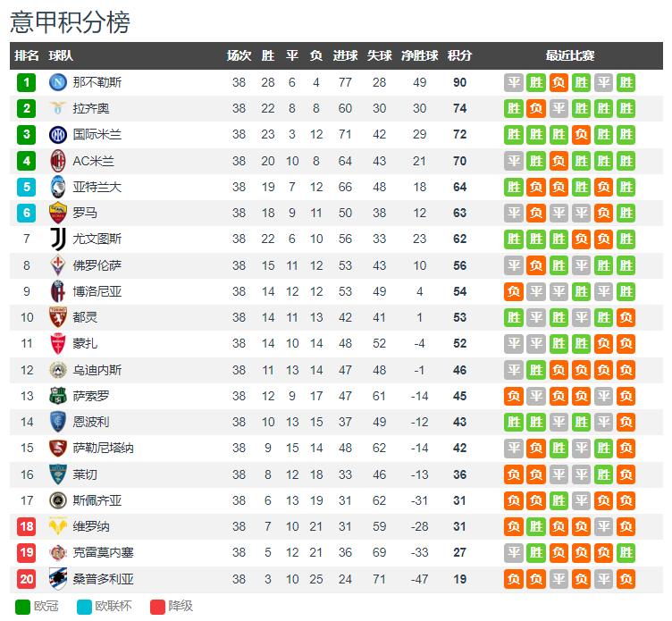Sort table by 净胜球 column header
Screen dimensions: 672x621
click(420, 55)
